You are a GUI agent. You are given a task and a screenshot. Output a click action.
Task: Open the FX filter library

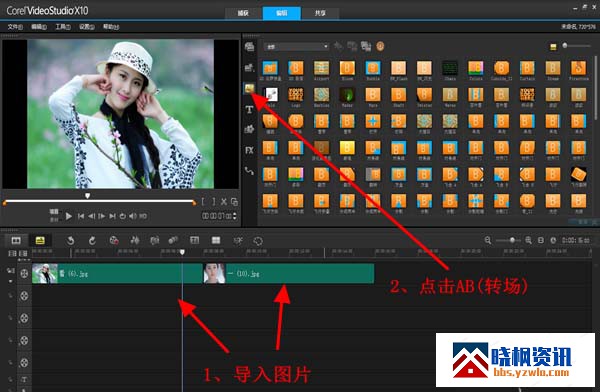[249, 150]
